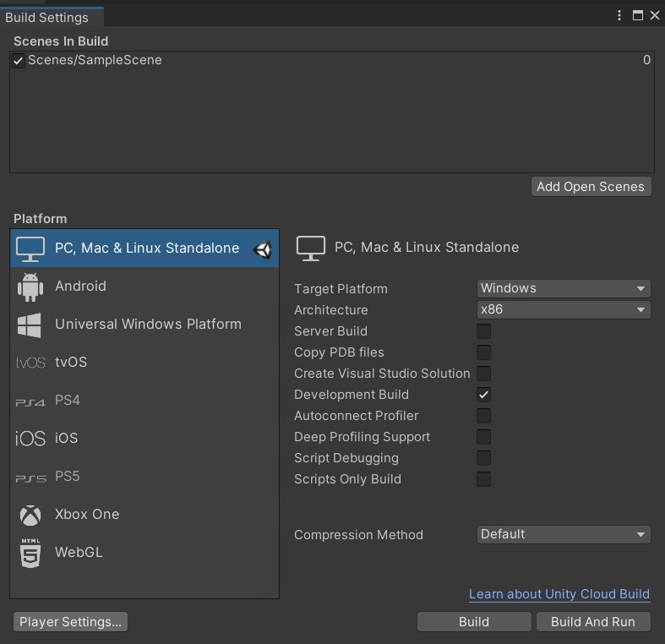Select the tvOS platform entry
Image resolution: width=665 pixels, height=644 pixels.
pos(144,363)
